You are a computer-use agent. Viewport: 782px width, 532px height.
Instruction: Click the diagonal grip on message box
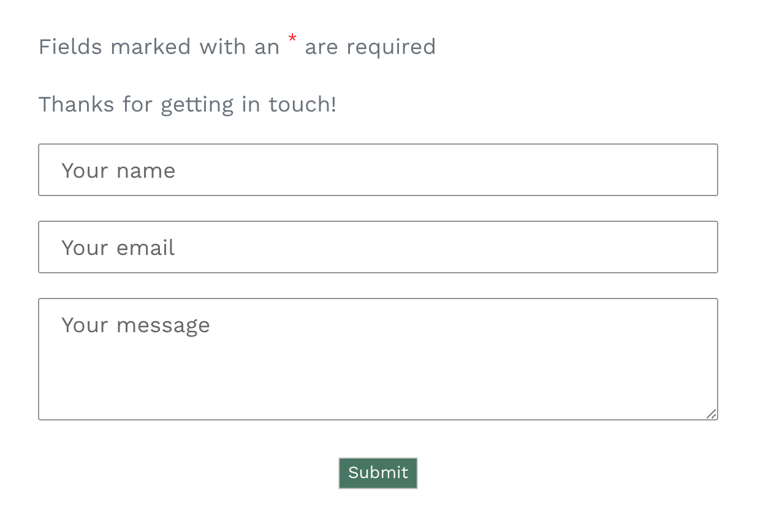(x=711, y=414)
